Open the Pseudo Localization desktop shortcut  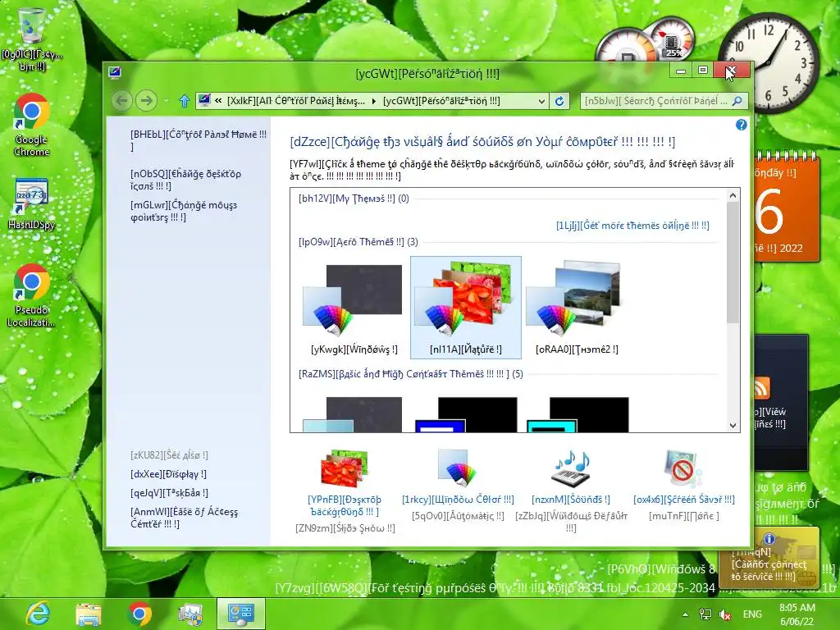click(32, 295)
